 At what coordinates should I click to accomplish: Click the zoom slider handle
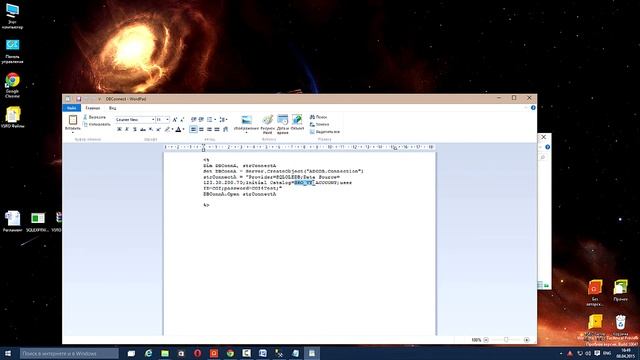506,340
